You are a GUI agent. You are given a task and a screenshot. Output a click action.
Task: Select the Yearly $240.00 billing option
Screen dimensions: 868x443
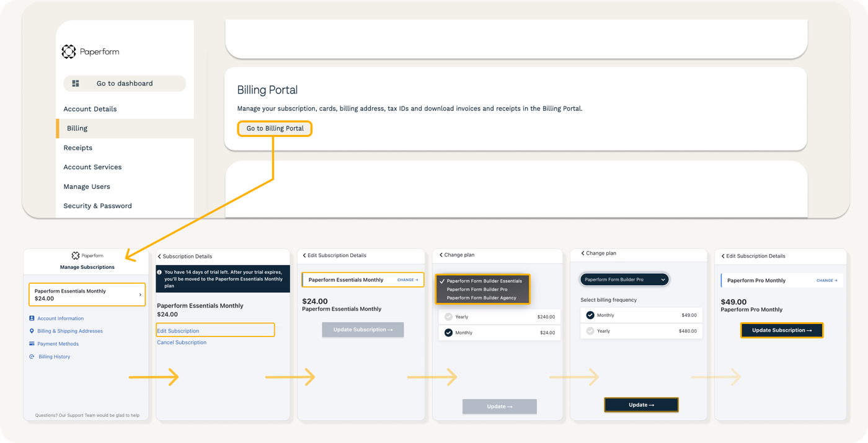pos(500,316)
